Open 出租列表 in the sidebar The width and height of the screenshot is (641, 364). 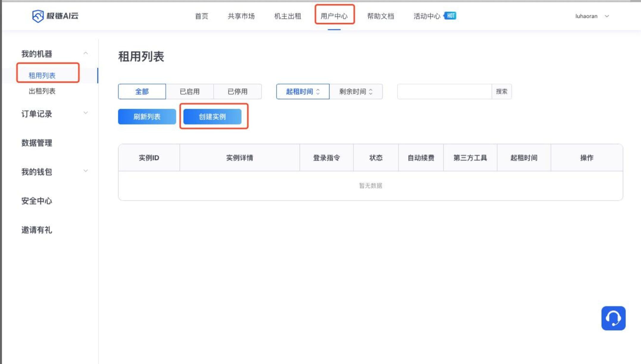42,91
